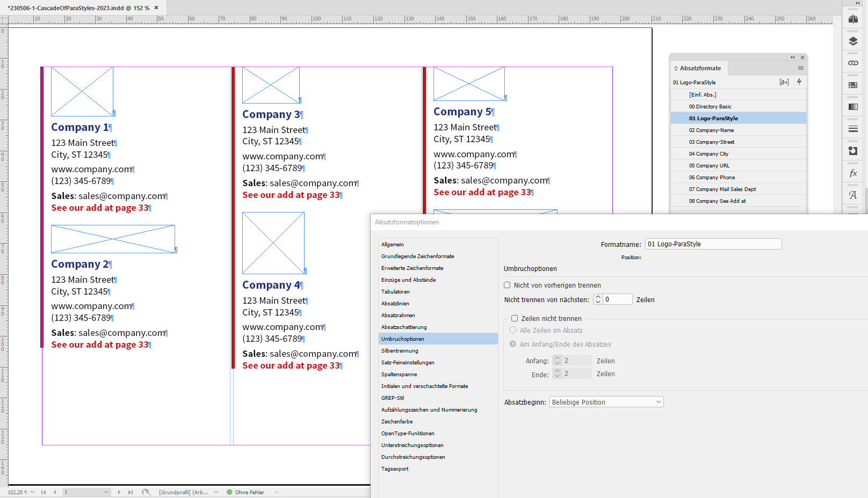
Task: Select the Am Anfang/Ende des Absatzes radio
Action: click(x=513, y=343)
